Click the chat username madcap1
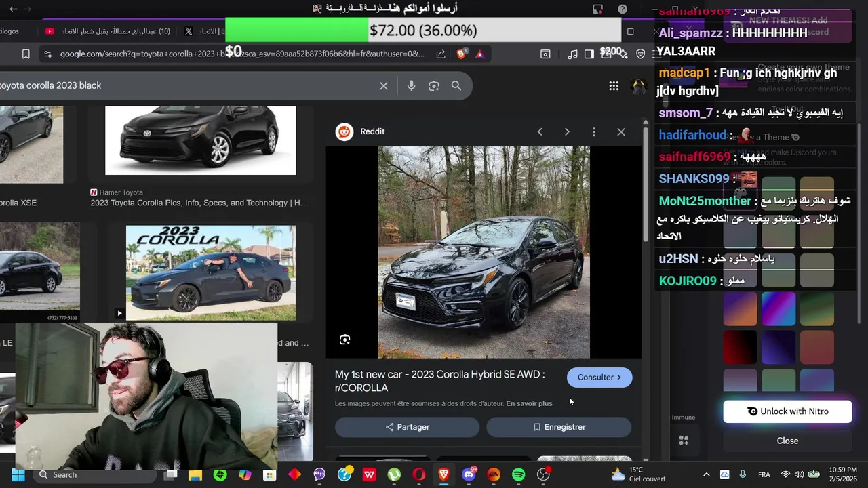 684,73
